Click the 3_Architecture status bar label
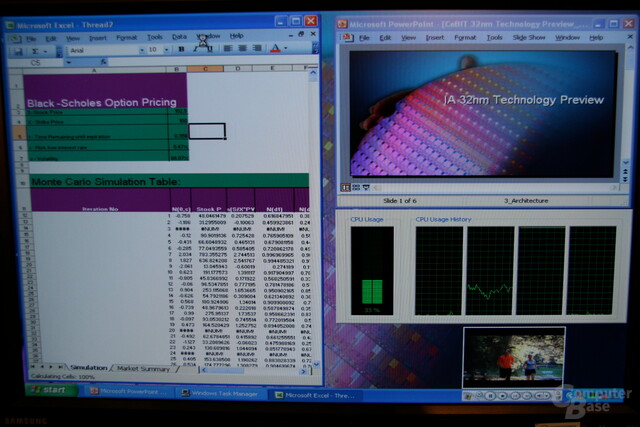This screenshot has width=640, height=427. (x=526, y=201)
